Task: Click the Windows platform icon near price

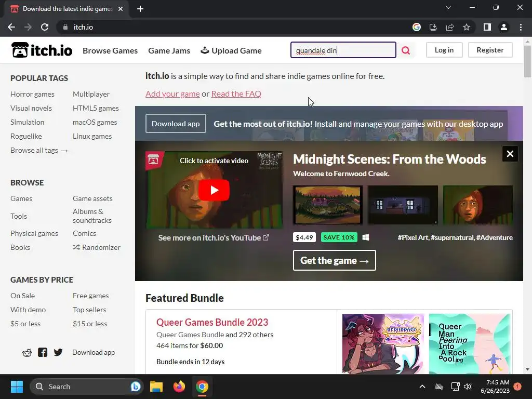Action: click(366, 237)
